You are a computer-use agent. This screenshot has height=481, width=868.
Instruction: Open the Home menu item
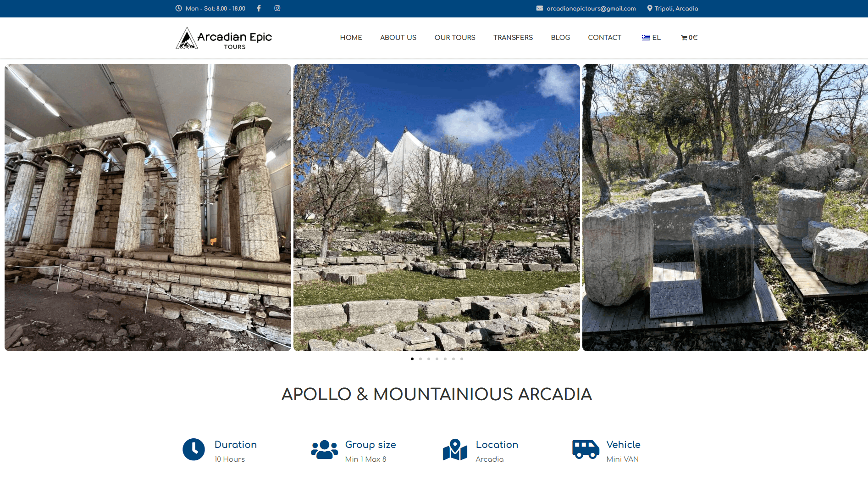351,38
